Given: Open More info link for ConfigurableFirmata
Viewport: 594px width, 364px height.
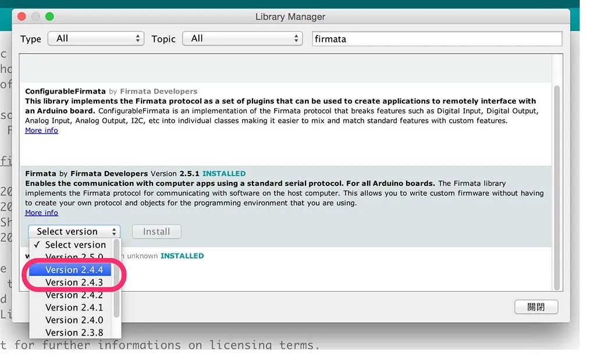Looking at the screenshot, I should tap(41, 130).
